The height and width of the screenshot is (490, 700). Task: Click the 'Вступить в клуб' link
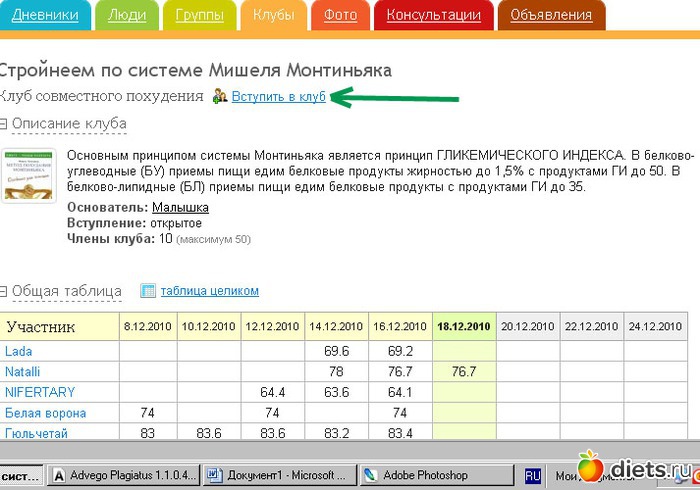tap(279, 97)
